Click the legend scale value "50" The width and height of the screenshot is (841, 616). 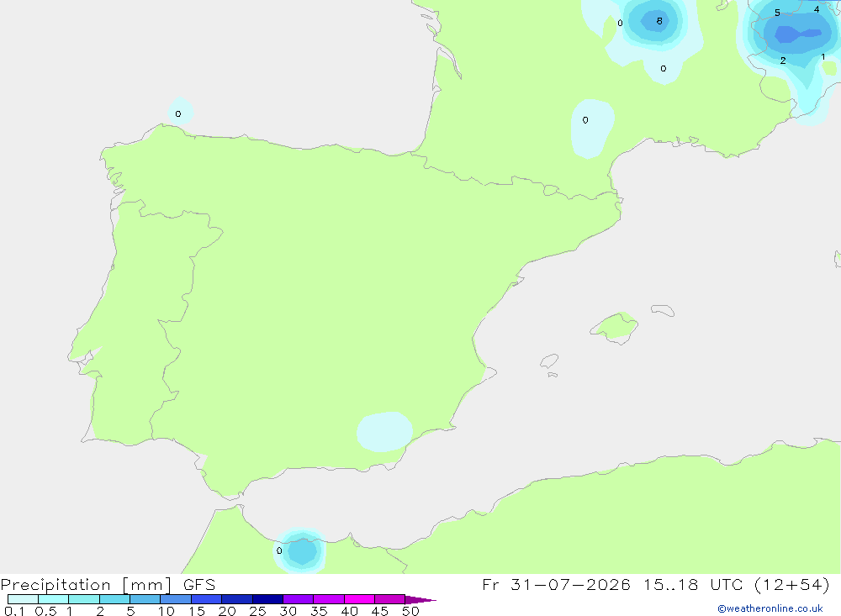410,611
